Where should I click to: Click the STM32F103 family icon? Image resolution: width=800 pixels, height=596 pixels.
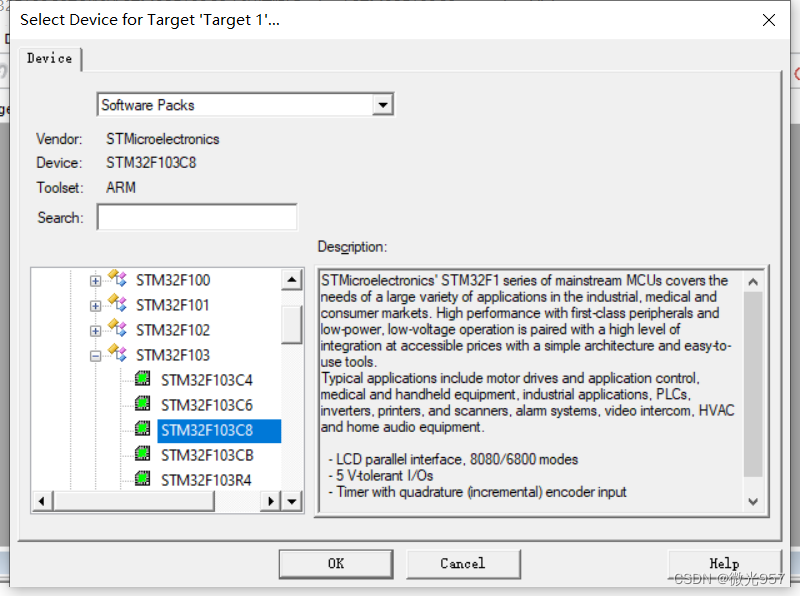pos(117,354)
